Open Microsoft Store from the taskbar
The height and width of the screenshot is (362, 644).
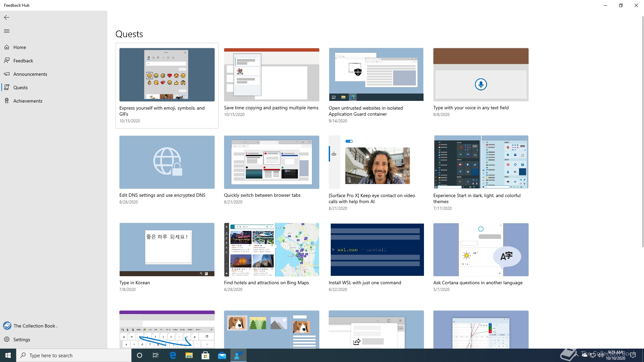point(205,355)
